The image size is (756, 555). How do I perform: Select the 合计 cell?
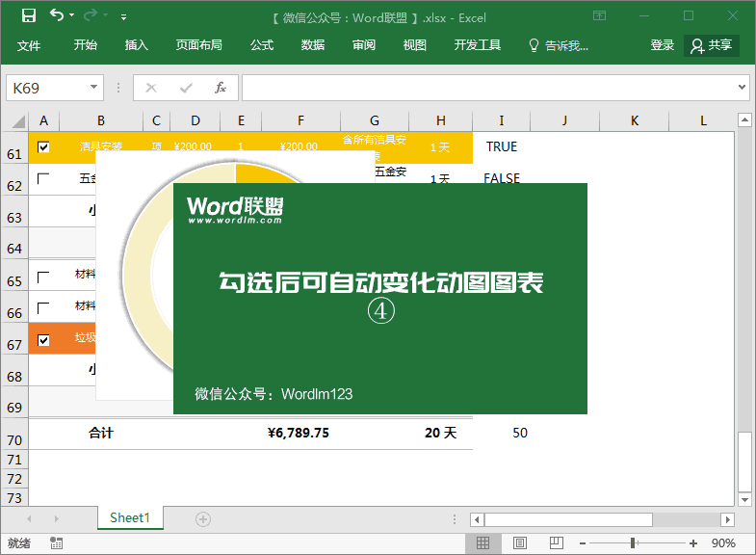click(101, 433)
